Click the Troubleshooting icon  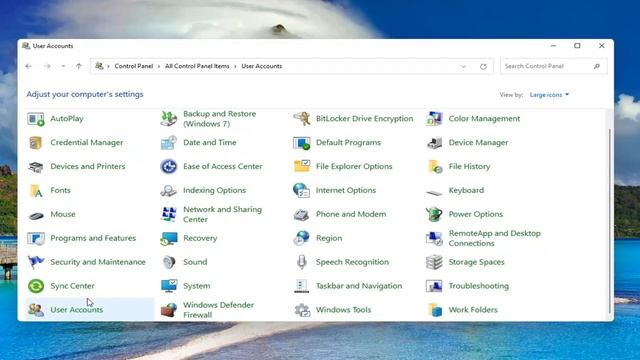(x=434, y=286)
